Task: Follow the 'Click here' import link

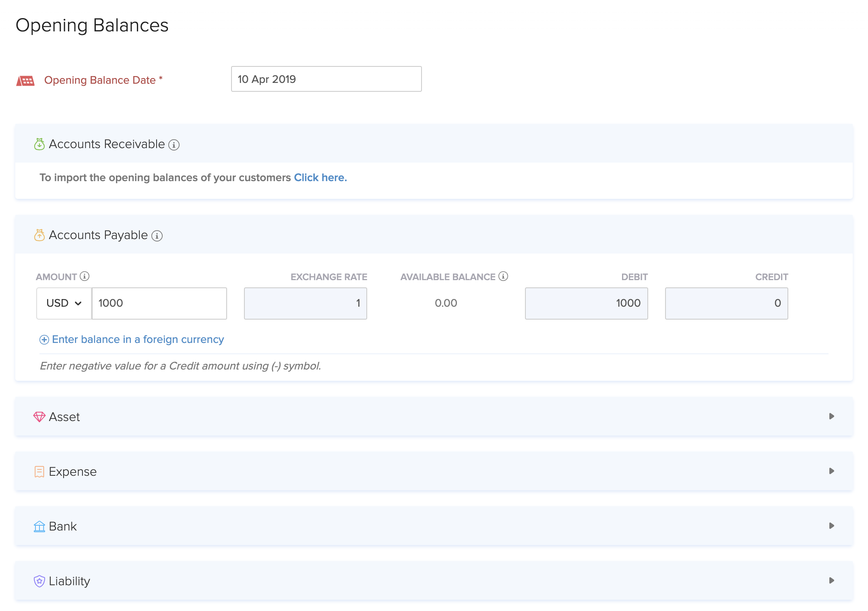Action: [x=320, y=178]
